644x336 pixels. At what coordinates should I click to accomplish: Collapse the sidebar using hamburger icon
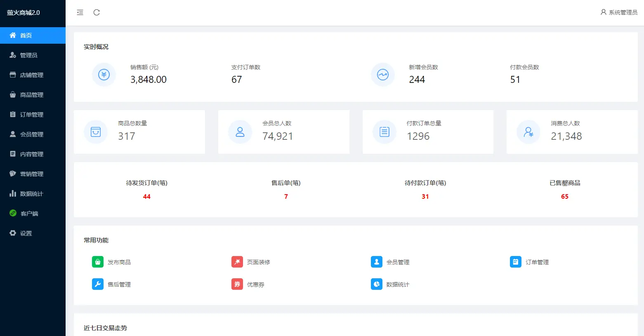[x=80, y=12]
